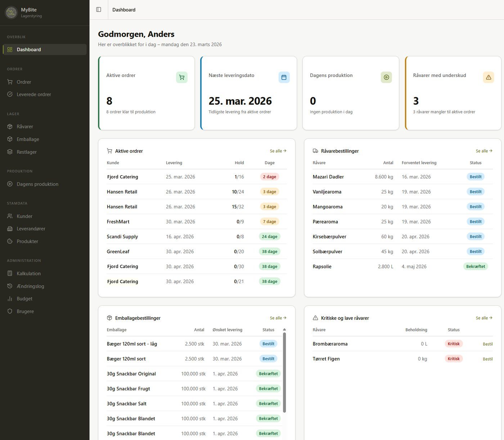Click Kritisk status badge for Brombæraroma
504x440 pixels.
tap(454, 344)
